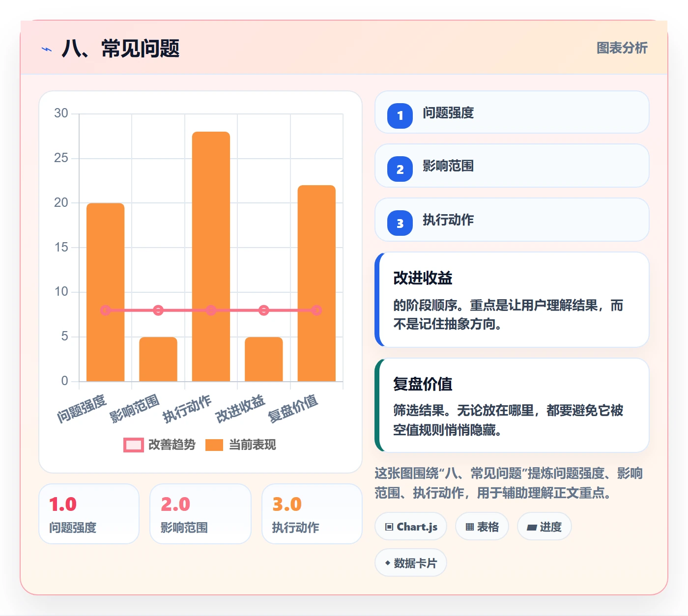
Task: Click the number 3 badge for 执行动作
Action: pos(400,223)
